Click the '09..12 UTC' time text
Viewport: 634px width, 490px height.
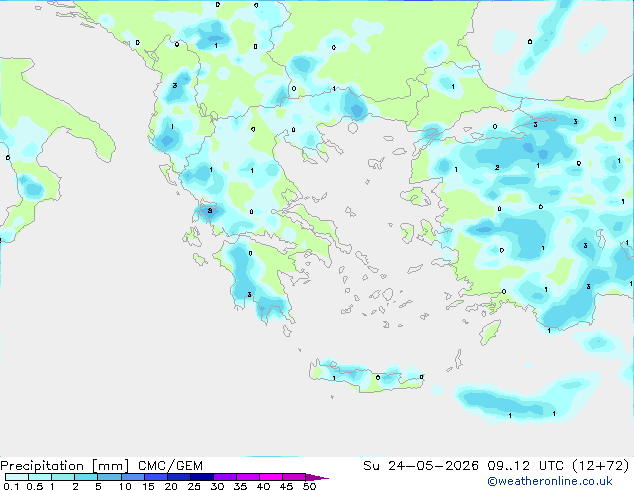coord(525,466)
